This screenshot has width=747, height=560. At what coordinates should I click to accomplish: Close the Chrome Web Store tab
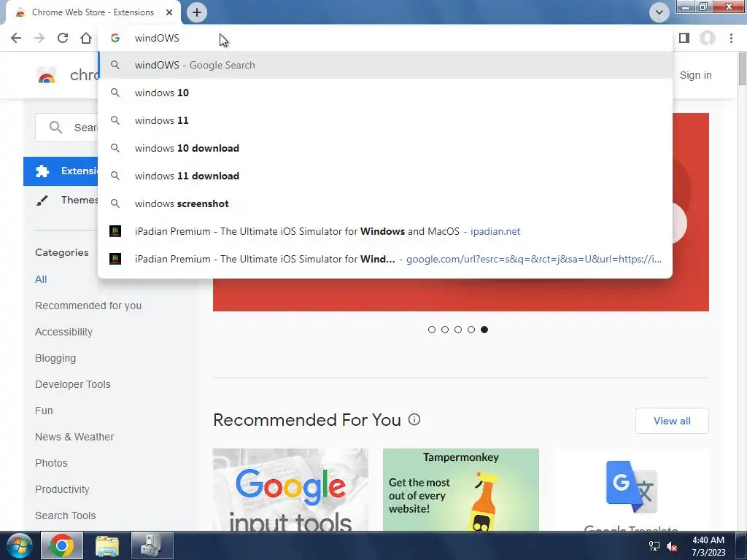coord(169,12)
